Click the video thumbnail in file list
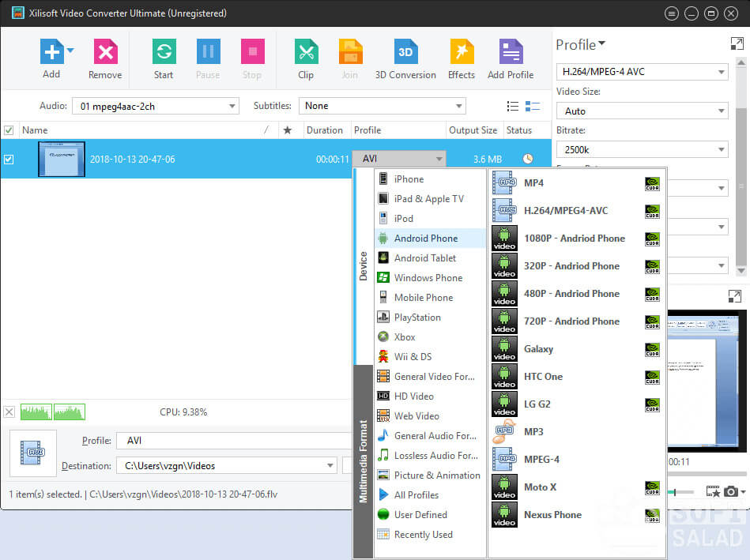The image size is (750, 560). [x=62, y=160]
